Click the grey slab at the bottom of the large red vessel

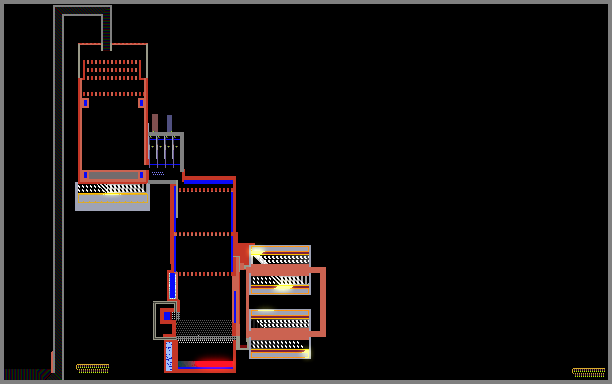click(x=114, y=175)
